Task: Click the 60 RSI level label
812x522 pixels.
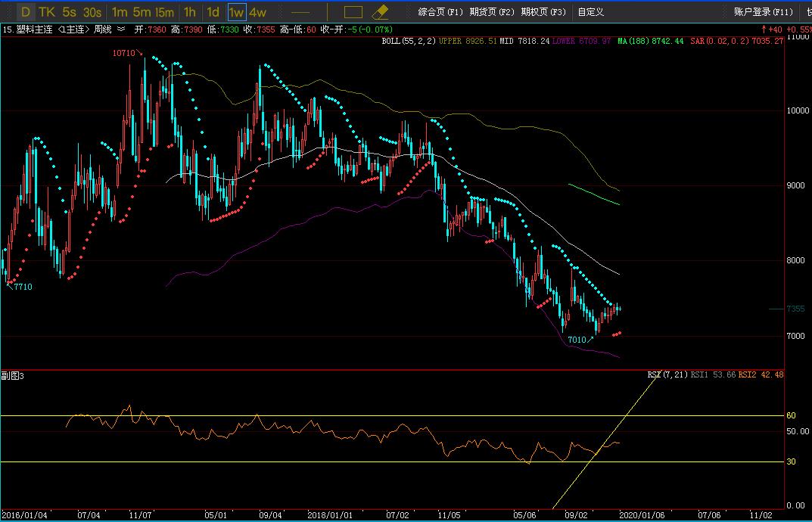Action: pyautogui.click(x=792, y=415)
